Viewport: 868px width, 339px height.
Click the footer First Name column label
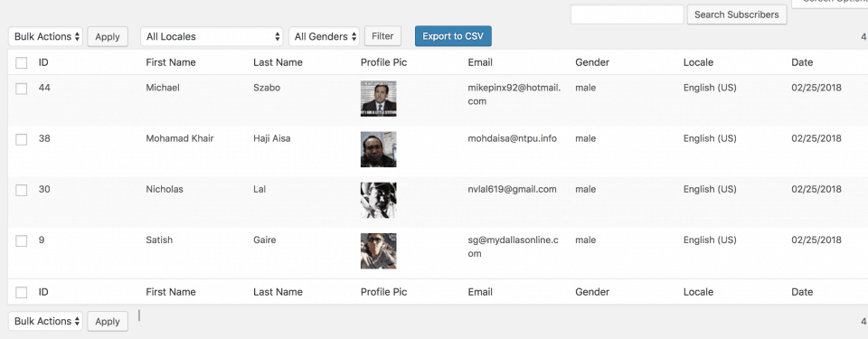point(171,292)
